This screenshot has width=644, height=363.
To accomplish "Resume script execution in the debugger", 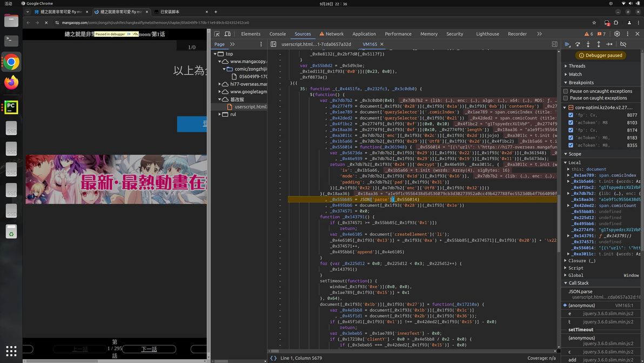I will coord(567,44).
